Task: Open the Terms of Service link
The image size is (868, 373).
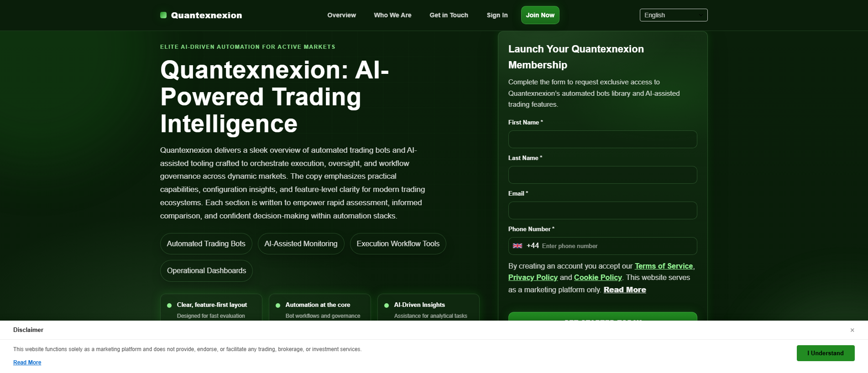Action: (664, 266)
